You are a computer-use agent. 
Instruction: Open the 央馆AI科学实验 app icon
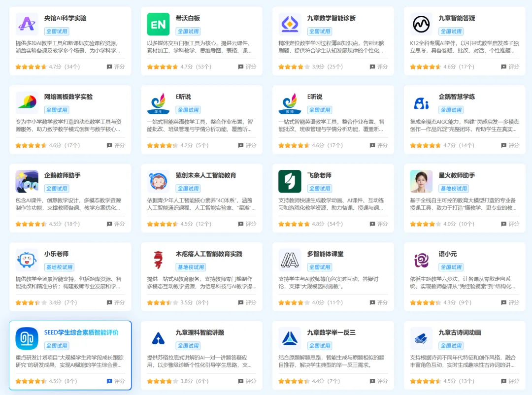click(x=27, y=24)
